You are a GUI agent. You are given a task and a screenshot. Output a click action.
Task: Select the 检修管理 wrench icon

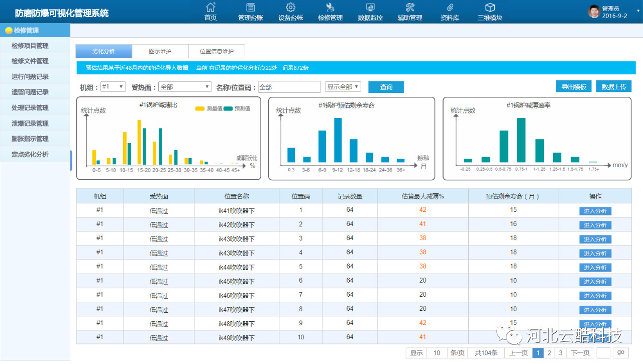click(x=330, y=8)
